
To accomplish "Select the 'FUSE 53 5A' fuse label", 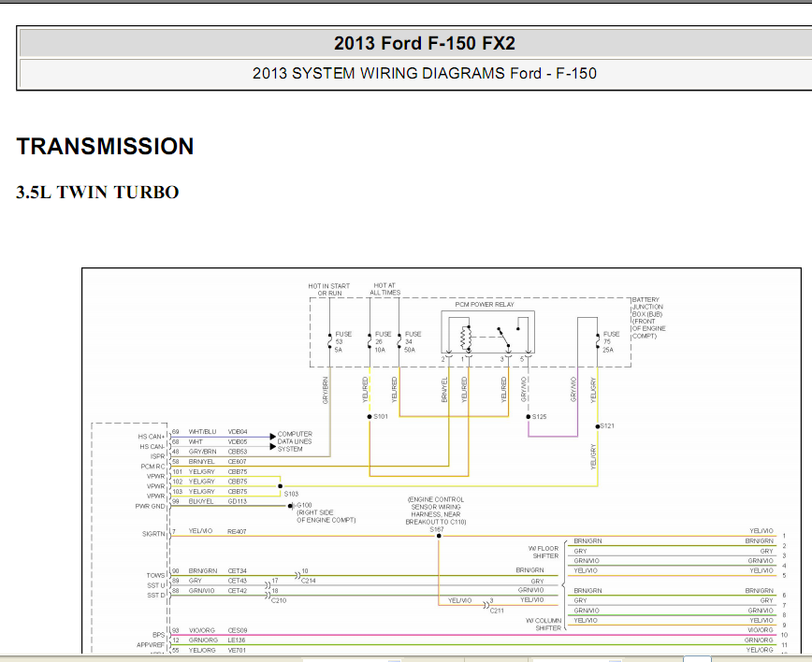I will [342, 341].
